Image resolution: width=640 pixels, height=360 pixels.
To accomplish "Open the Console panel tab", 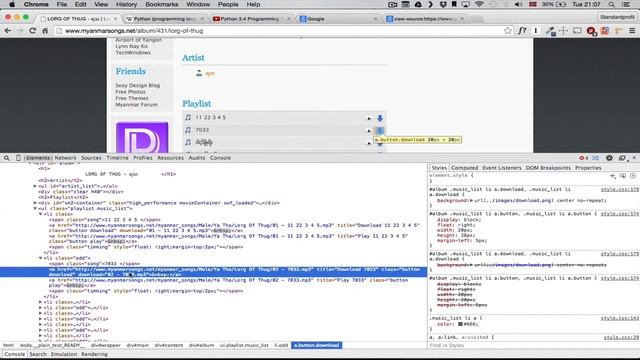I will [220, 158].
